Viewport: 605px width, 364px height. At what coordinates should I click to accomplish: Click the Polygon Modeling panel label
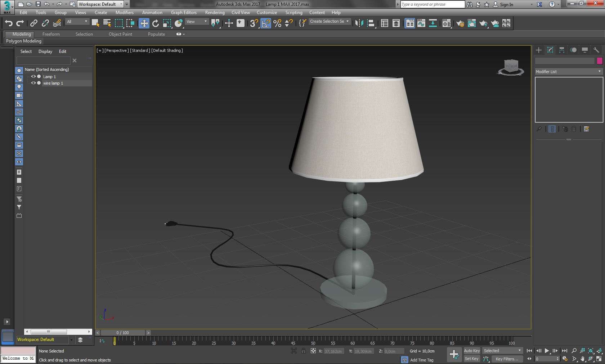point(24,41)
